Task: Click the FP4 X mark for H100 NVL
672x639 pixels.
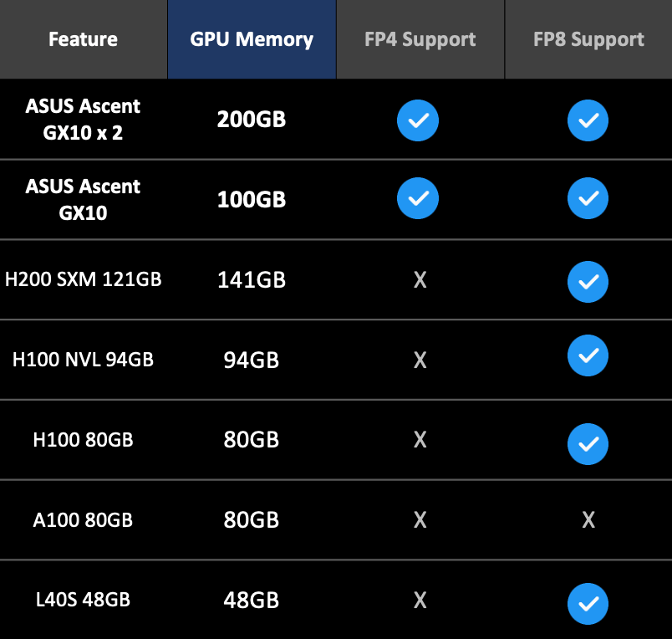Action: point(420,360)
